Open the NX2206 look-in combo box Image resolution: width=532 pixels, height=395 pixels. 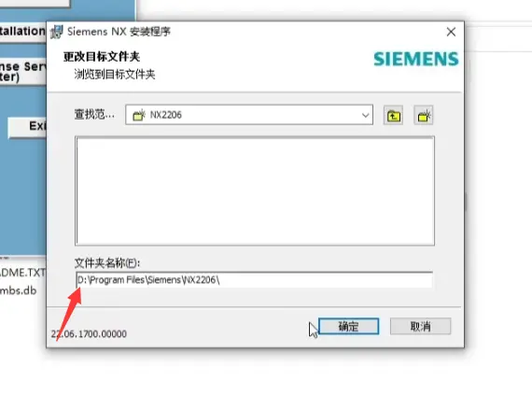(x=249, y=115)
